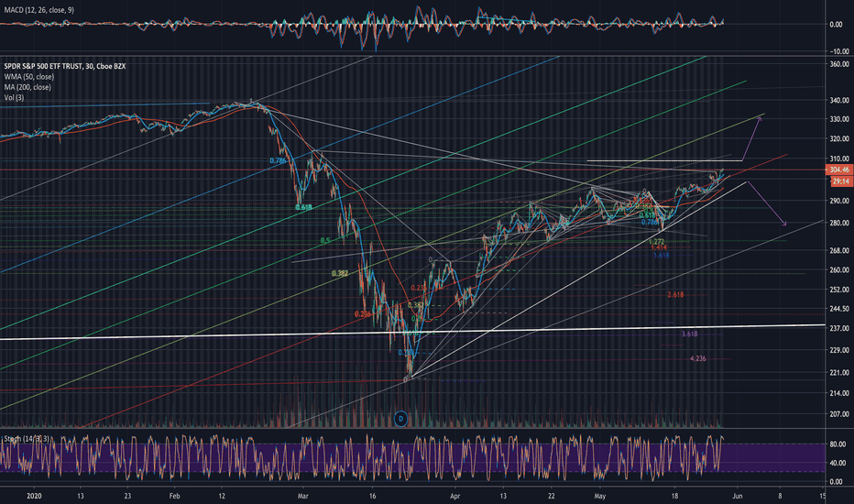Click the 214.00 price axis label

coord(839,393)
